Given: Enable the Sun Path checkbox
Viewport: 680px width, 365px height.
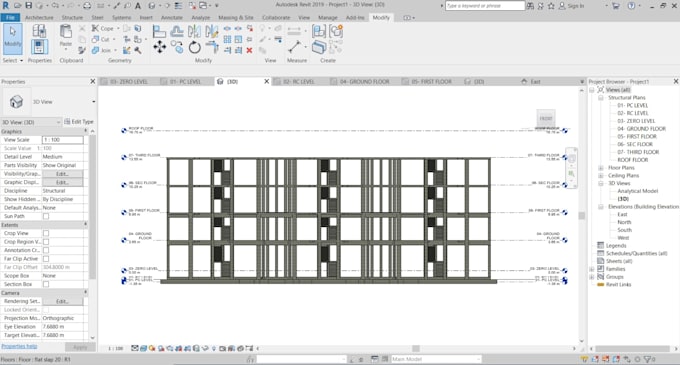Looking at the screenshot, I should (46, 216).
